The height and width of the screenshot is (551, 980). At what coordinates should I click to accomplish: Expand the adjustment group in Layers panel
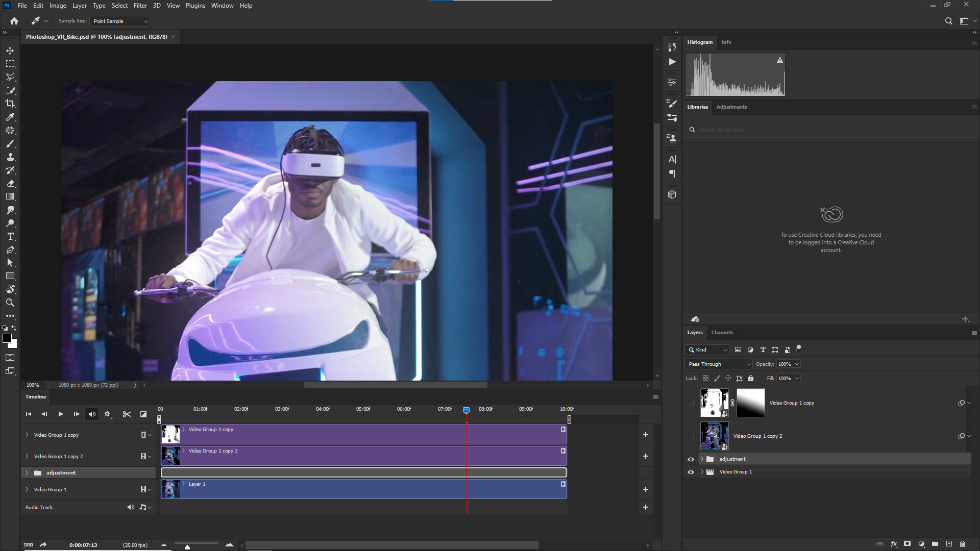point(702,459)
